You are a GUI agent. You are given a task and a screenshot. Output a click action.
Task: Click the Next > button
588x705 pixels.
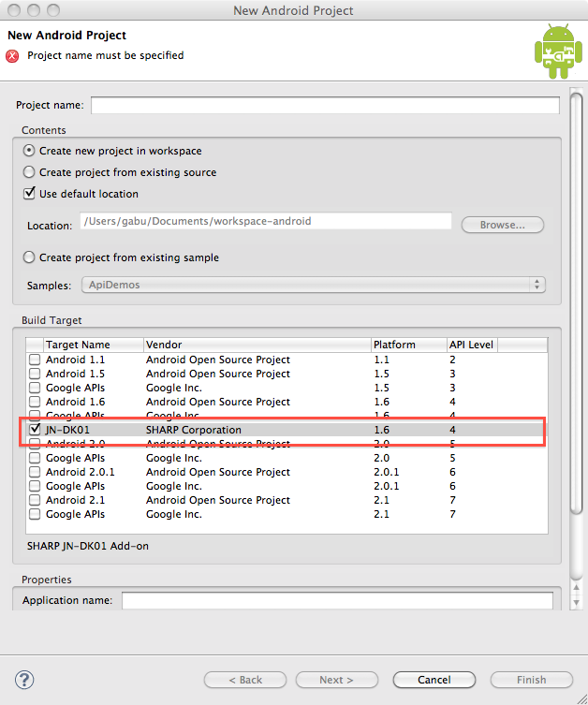[337, 680]
